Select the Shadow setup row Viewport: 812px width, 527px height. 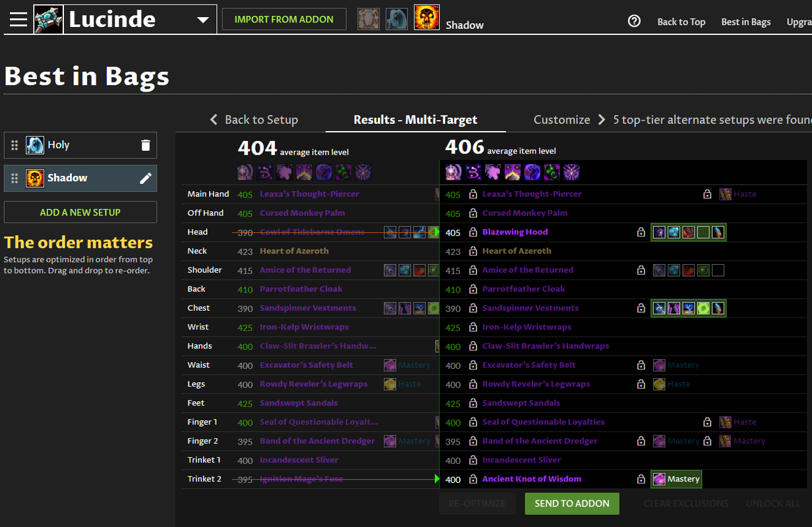(x=80, y=178)
